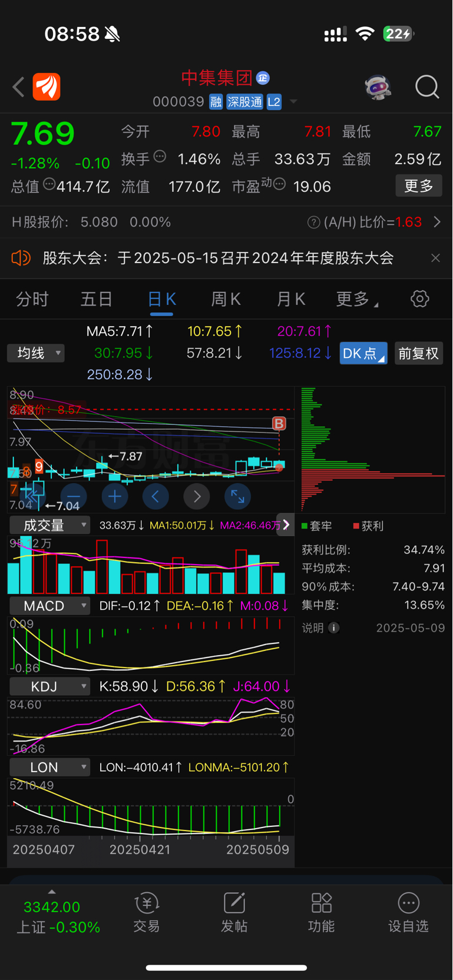The width and height of the screenshot is (453, 980).
Task: Tap the question mark near A/H 比价
Action: pyautogui.click(x=313, y=222)
